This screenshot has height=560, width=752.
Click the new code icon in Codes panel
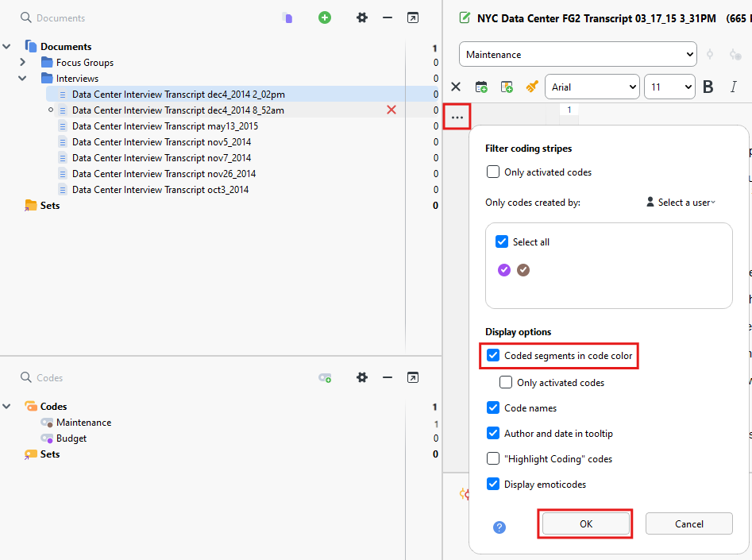tap(325, 378)
